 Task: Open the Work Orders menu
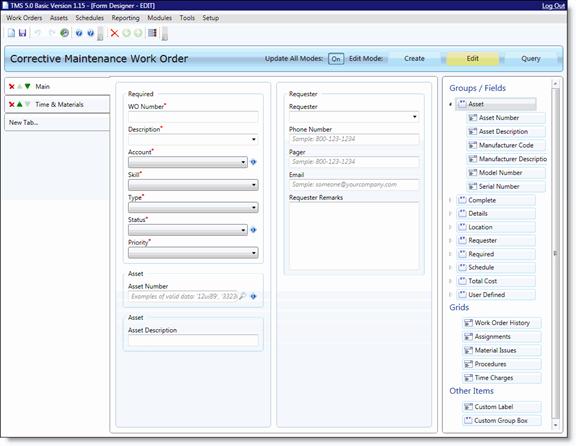(24, 18)
